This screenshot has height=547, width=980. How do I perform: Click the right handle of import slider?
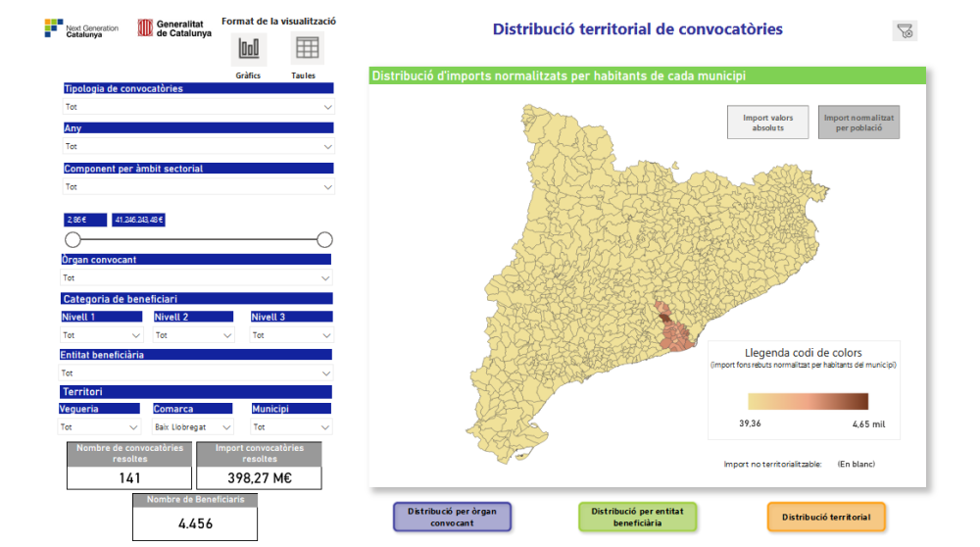click(x=325, y=240)
